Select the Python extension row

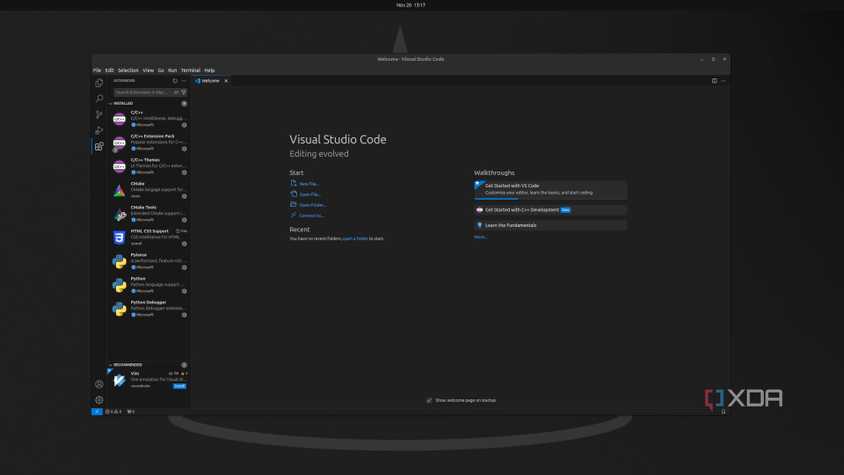[x=149, y=284]
